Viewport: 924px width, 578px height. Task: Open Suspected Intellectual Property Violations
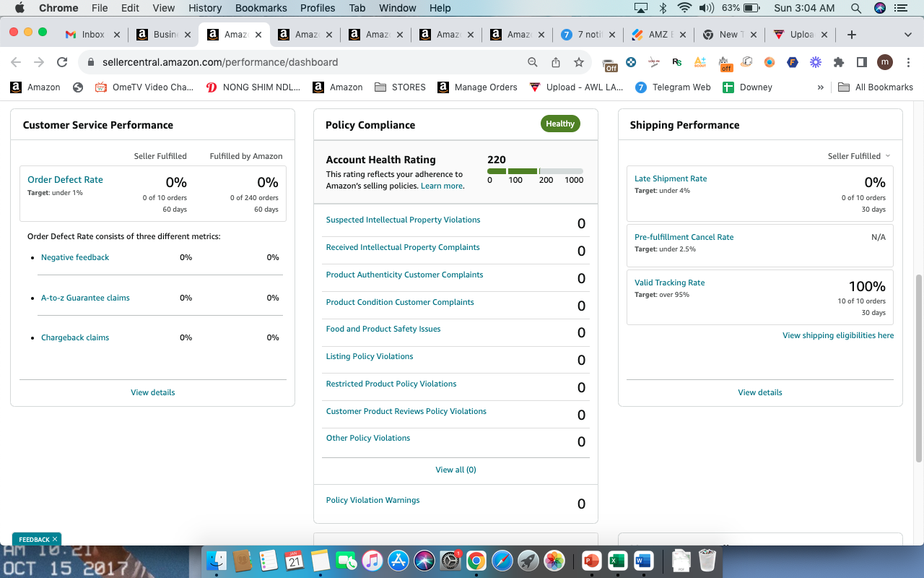(403, 220)
